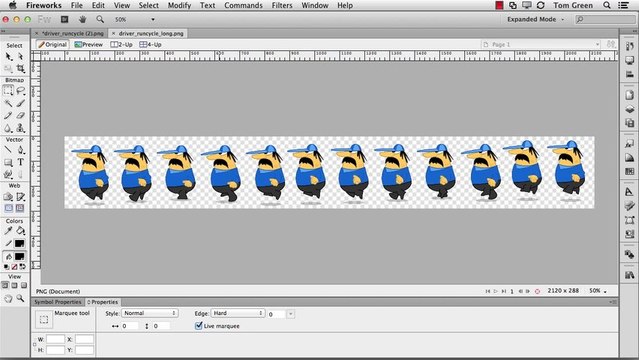Swap stroke and fill colors
The image size is (639, 360).
pyautogui.click(x=23, y=267)
